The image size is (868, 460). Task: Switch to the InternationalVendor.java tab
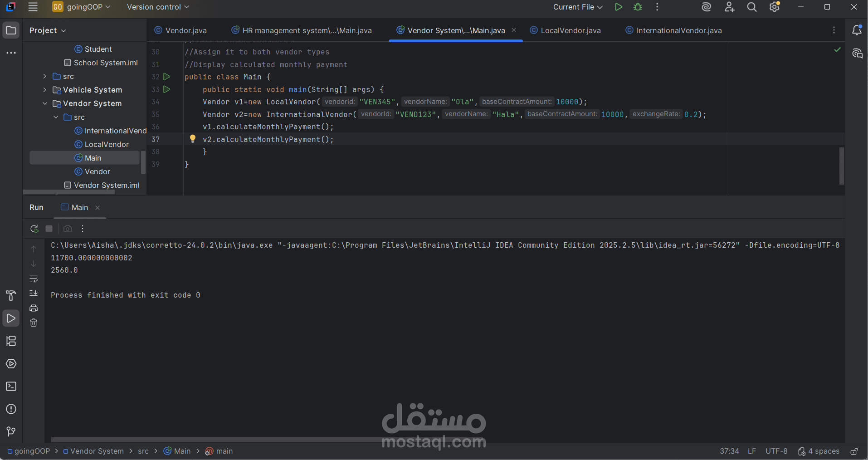674,30
